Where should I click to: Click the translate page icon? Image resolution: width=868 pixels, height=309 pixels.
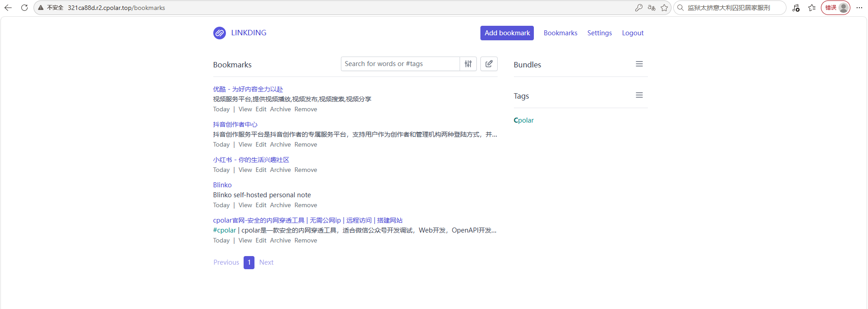652,8
